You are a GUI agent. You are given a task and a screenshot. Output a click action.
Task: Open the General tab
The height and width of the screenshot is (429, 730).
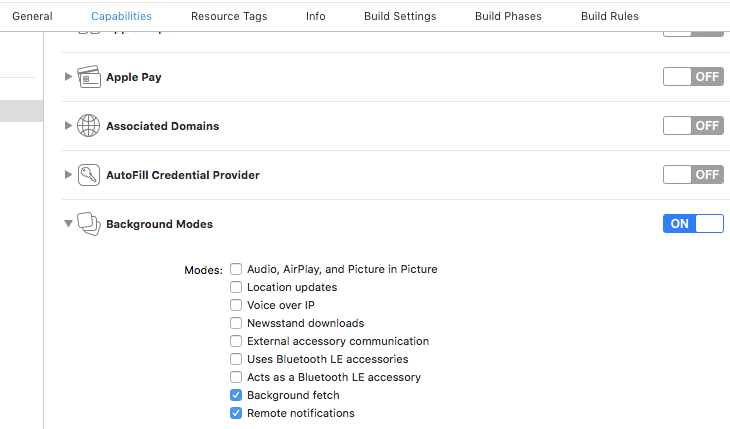32,16
